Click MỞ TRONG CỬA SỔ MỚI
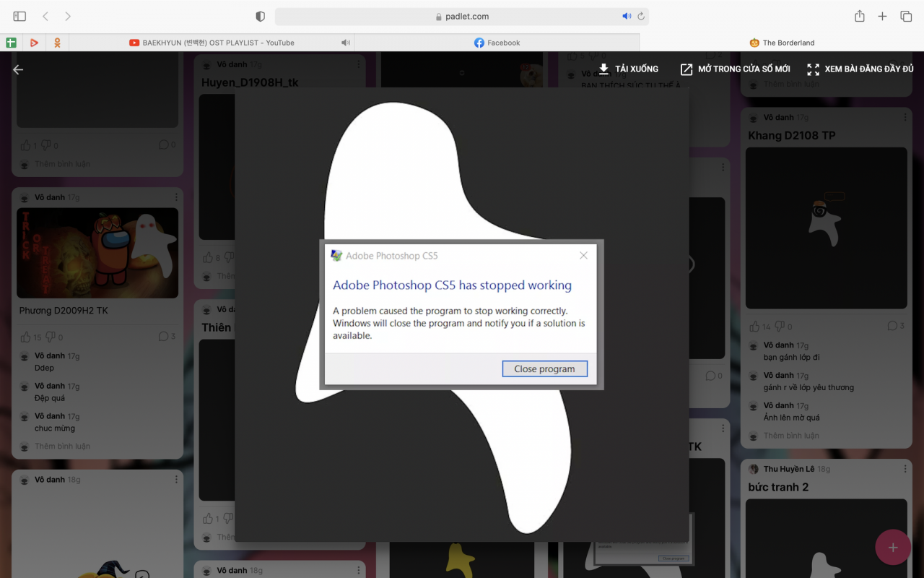This screenshot has height=578, width=924. [x=735, y=69]
